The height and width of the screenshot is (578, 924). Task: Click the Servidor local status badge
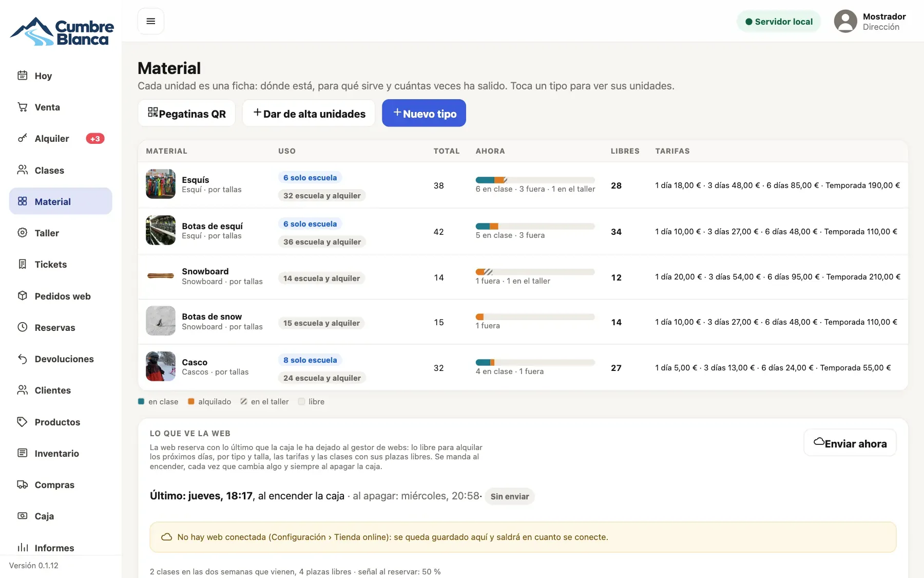click(x=779, y=22)
